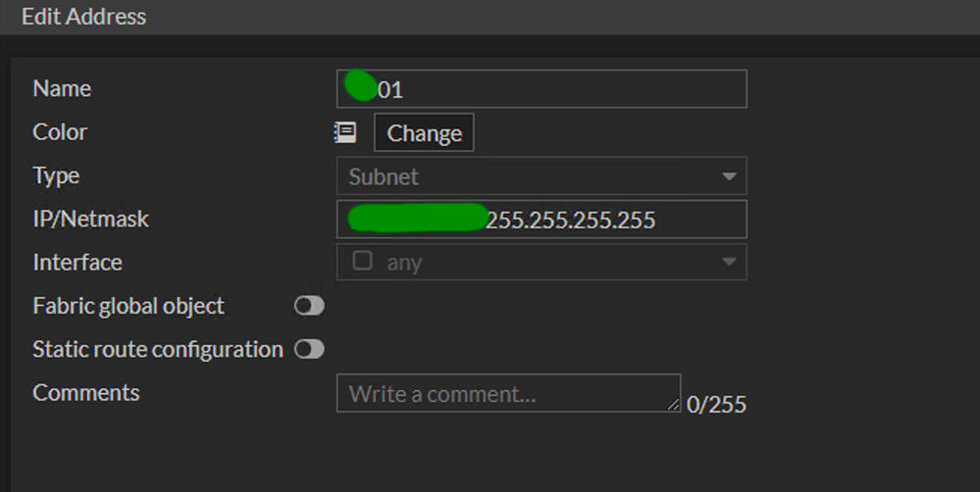Click the Comments box resize handle
This screenshot has width=980, height=492.
tap(674, 405)
